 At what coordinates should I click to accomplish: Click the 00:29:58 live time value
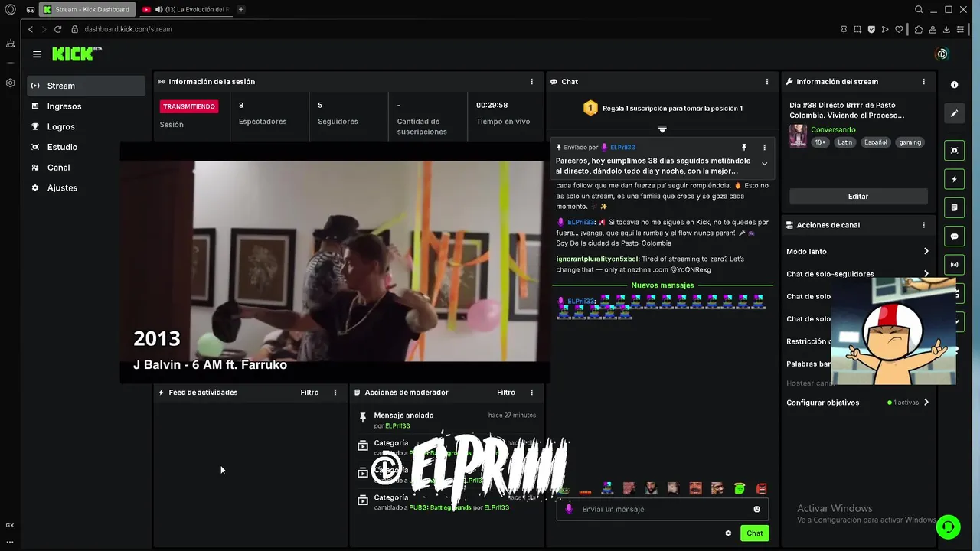pos(492,106)
